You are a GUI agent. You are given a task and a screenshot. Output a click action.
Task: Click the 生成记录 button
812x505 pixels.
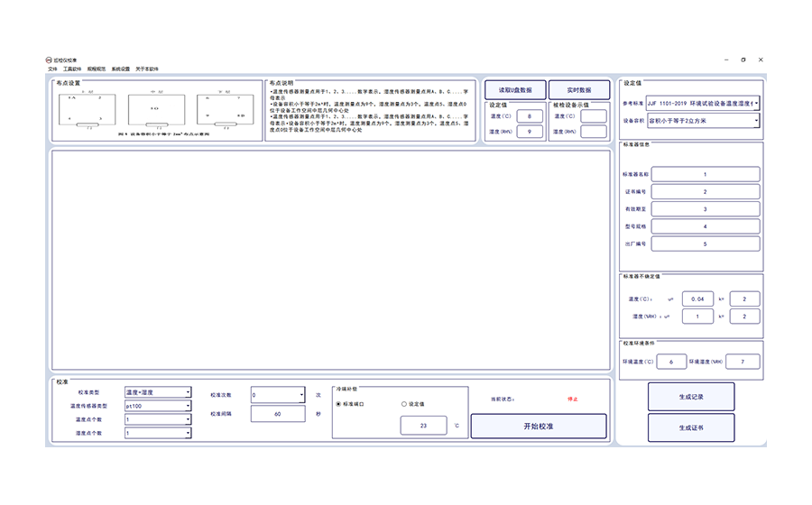(x=691, y=397)
